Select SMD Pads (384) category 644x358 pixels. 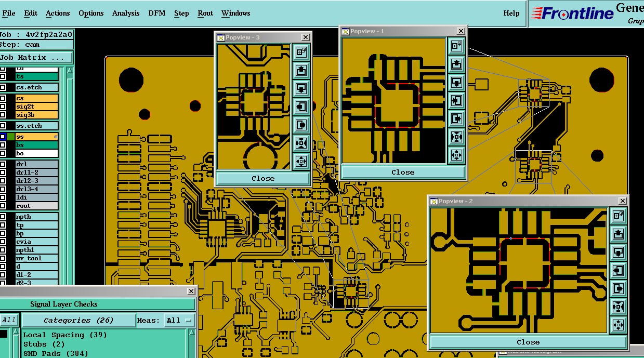pos(56,354)
